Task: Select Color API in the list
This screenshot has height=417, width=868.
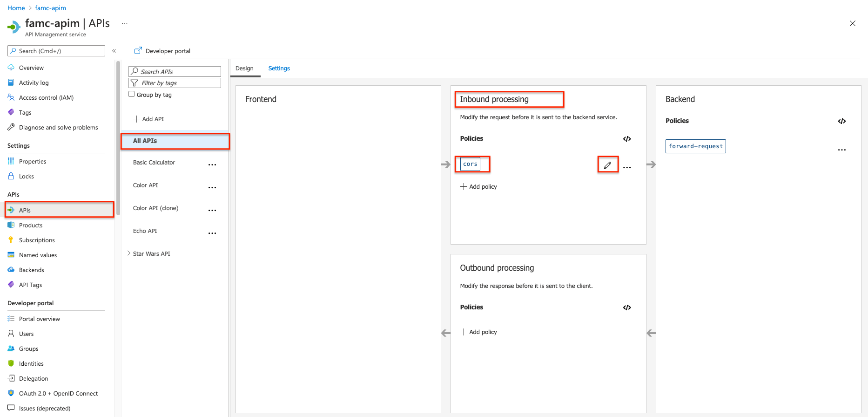Action: pos(146,185)
